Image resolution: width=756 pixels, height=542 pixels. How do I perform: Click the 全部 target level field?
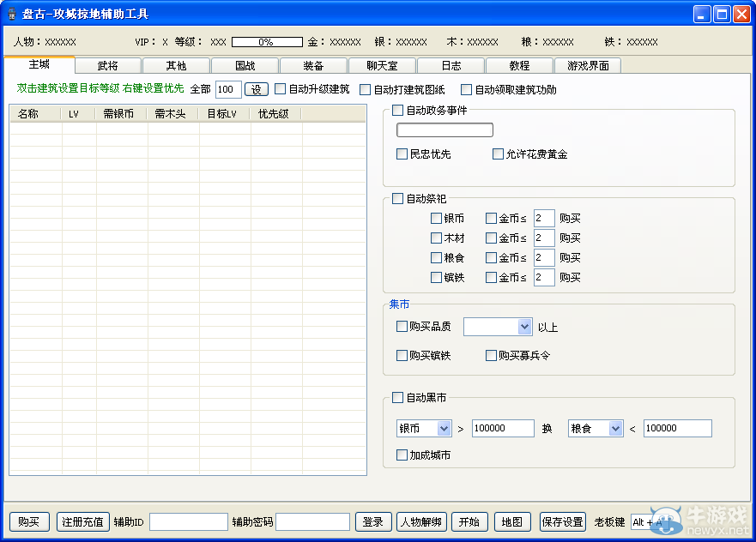[x=228, y=89]
